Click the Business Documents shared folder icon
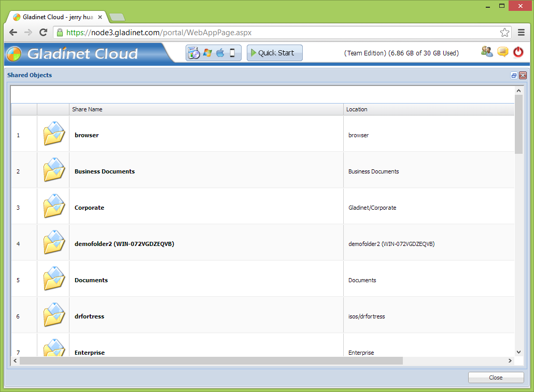Image resolution: width=534 pixels, height=392 pixels. 53,170
